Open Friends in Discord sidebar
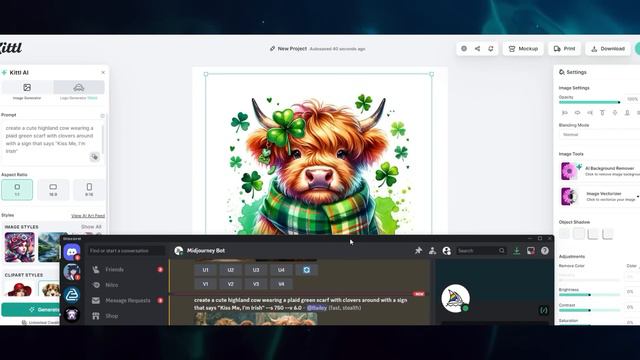The height and width of the screenshot is (360, 640). coord(127,269)
